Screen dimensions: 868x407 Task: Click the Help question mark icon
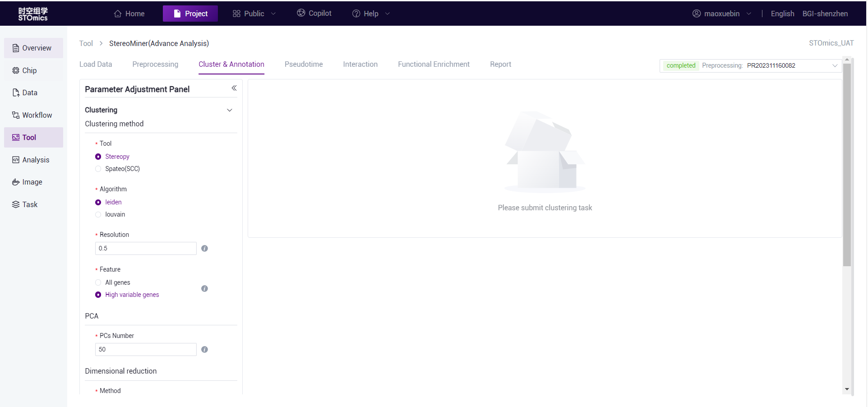coord(356,14)
